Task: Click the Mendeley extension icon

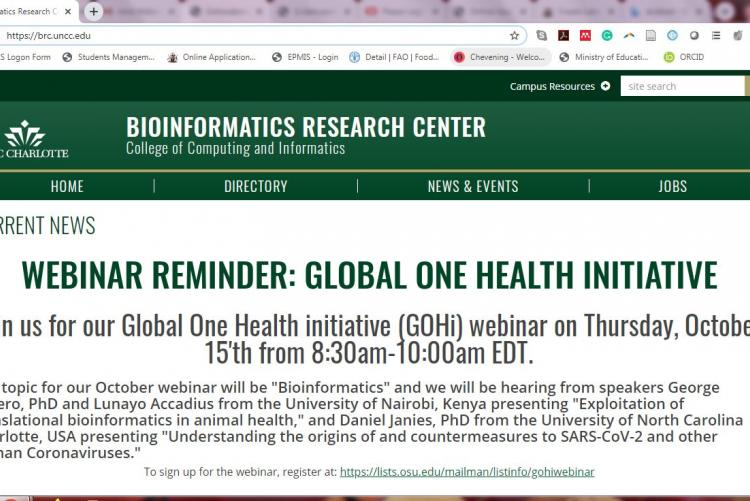Action: (x=585, y=35)
